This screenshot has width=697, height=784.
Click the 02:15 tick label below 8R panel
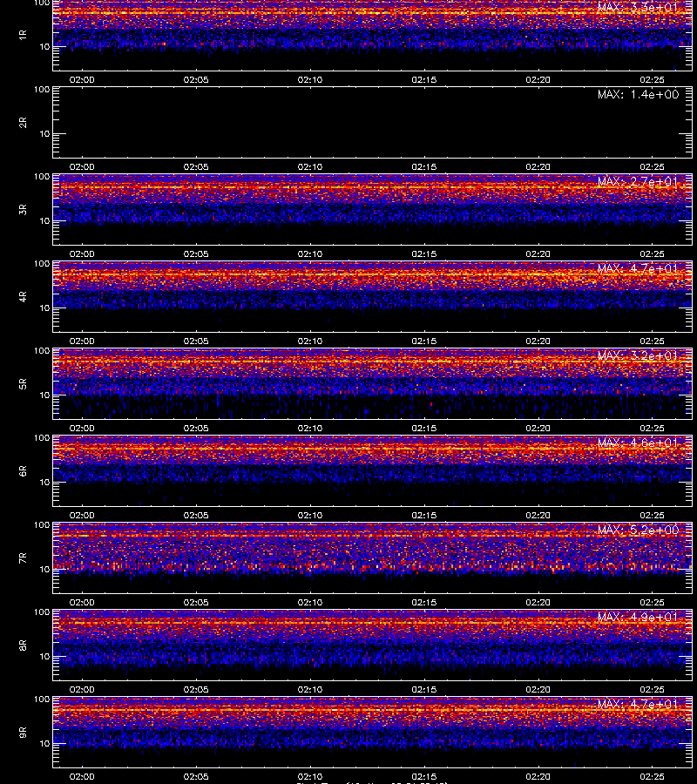click(x=424, y=689)
